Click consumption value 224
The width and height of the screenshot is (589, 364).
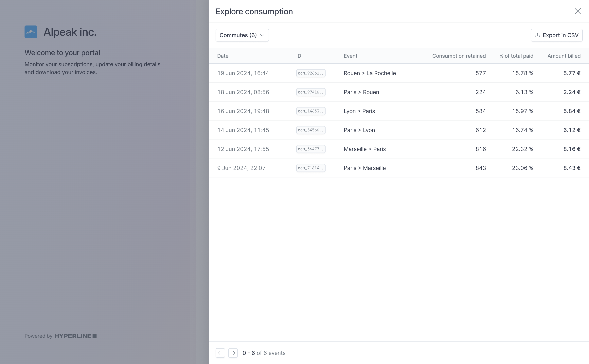(480, 92)
